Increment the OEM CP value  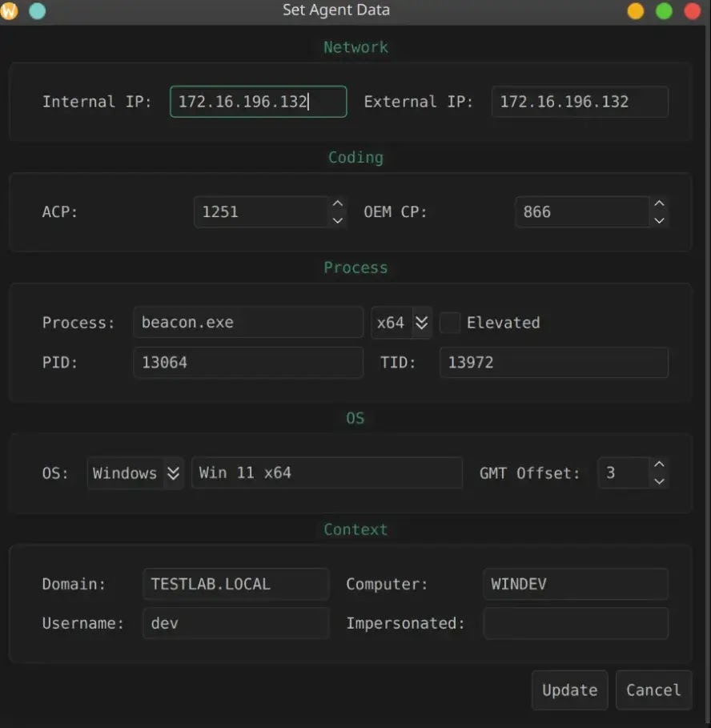659,204
